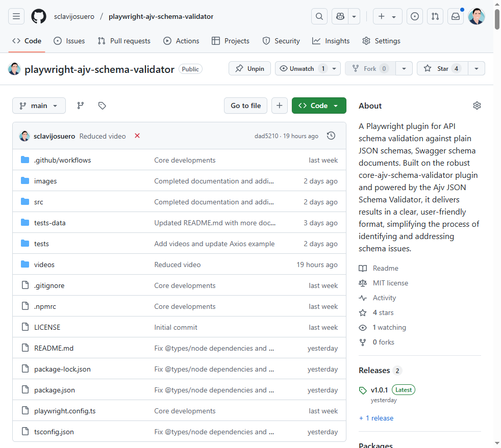The width and height of the screenshot is (501, 448).
Task: Unpin the repository
Action: [250, 69]
